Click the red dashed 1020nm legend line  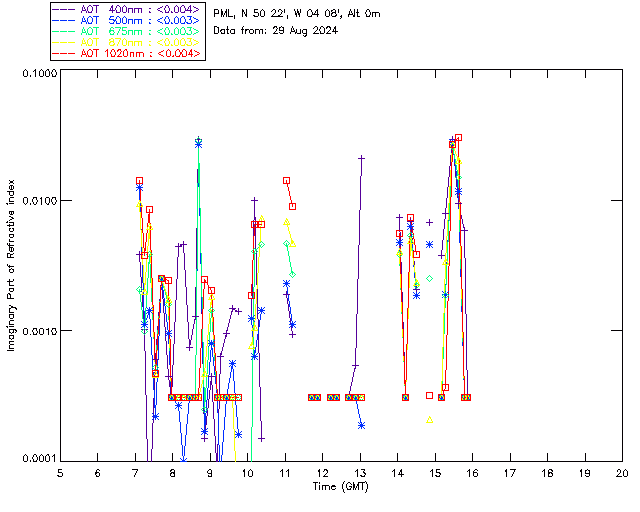pyautogui.click(x=64, y=53)
